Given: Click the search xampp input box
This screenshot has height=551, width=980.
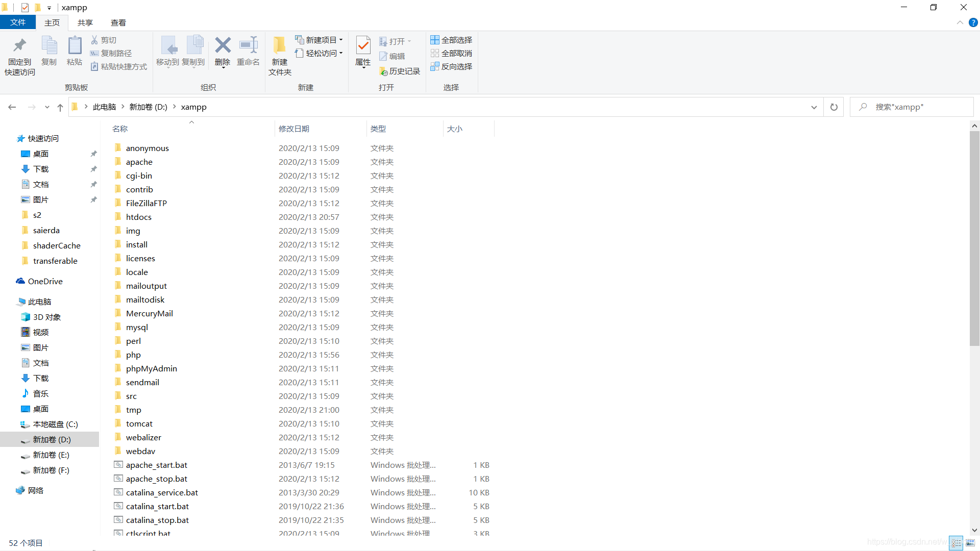Looking at the screenshot, I should click(912, 107).
